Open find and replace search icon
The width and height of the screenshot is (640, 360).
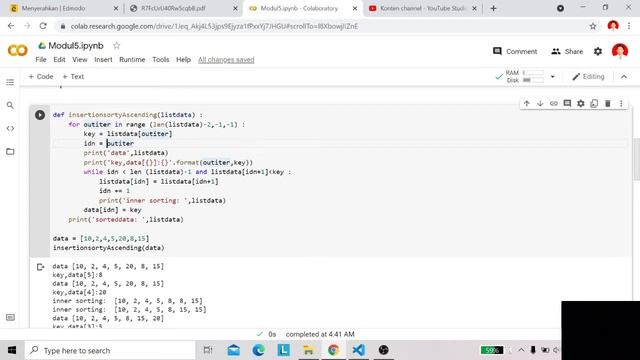coord(10,105)
